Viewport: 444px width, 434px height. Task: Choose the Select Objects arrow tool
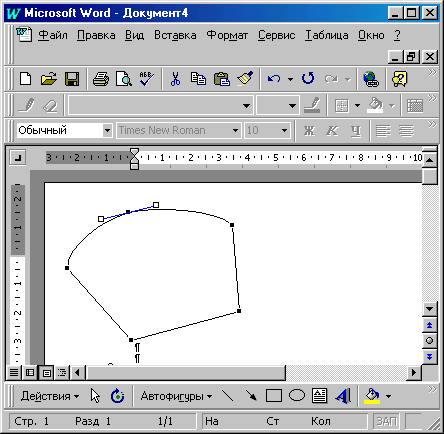pyautogui.click(x=95, y=396)
